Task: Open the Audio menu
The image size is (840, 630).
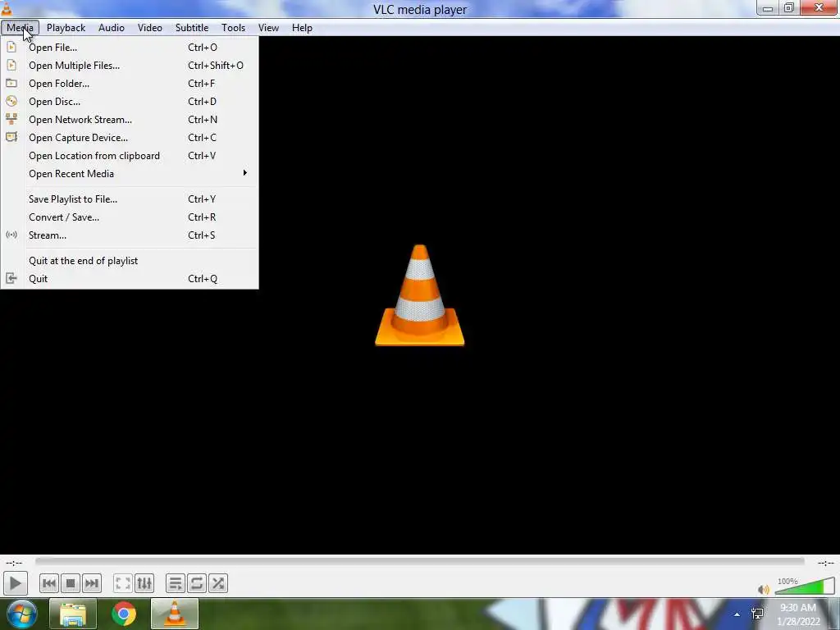Action: (x=112, y=28)
